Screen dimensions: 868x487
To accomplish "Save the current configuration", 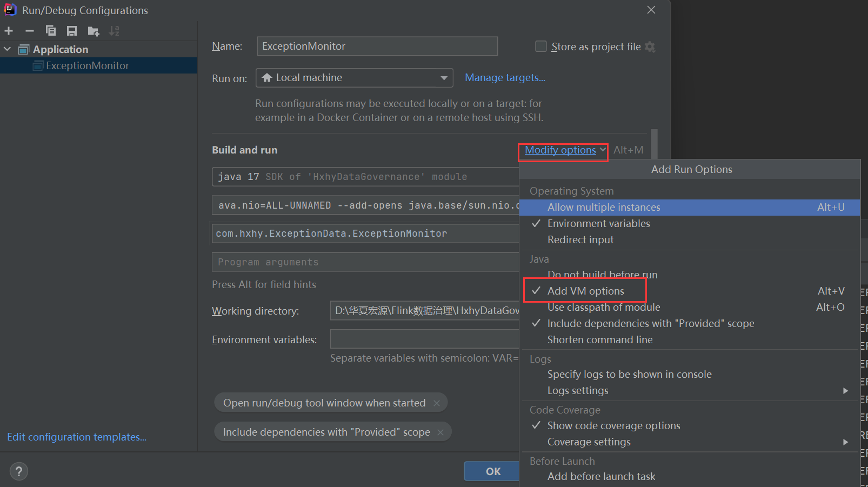I will coord(72,31).
